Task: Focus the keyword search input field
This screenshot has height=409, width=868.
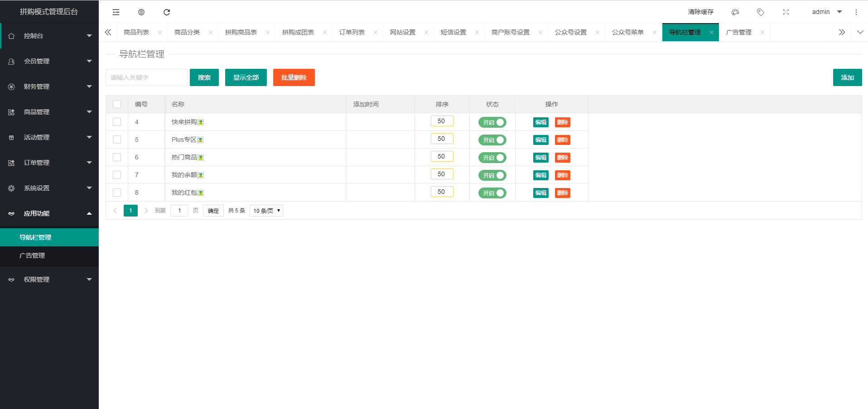Action: point(146,77)
